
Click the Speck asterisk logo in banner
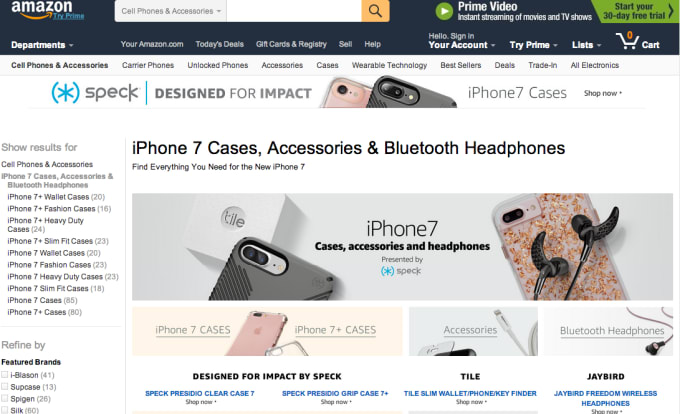65,92
